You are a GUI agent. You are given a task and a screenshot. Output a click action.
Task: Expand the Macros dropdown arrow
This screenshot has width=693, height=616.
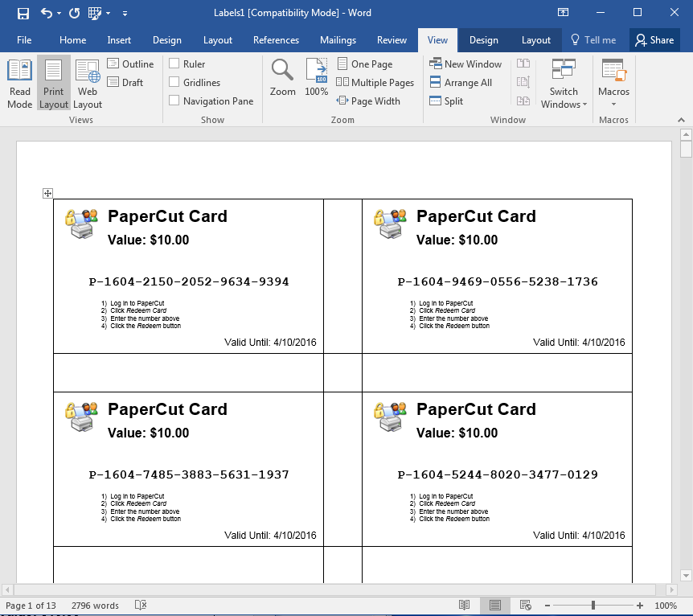point(613,105)
